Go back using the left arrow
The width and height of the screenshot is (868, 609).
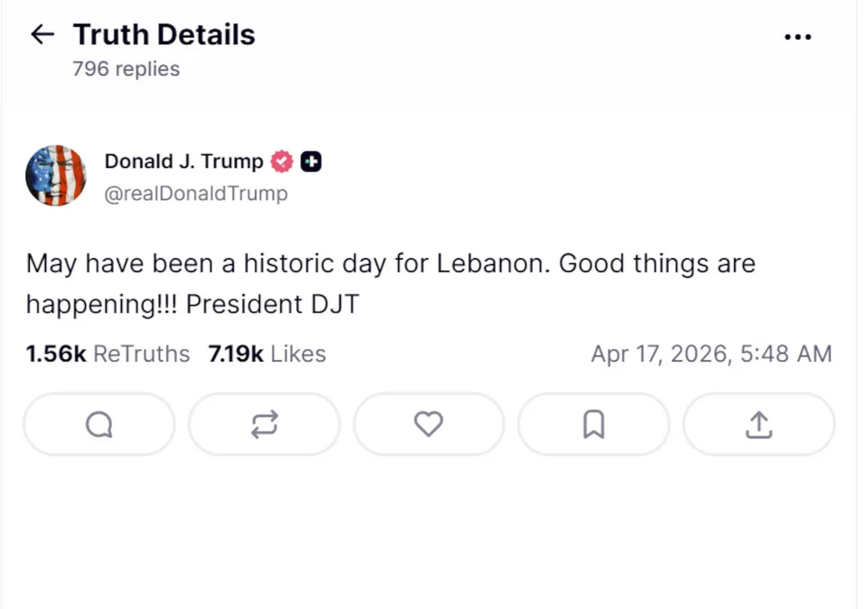coord(42,35)
